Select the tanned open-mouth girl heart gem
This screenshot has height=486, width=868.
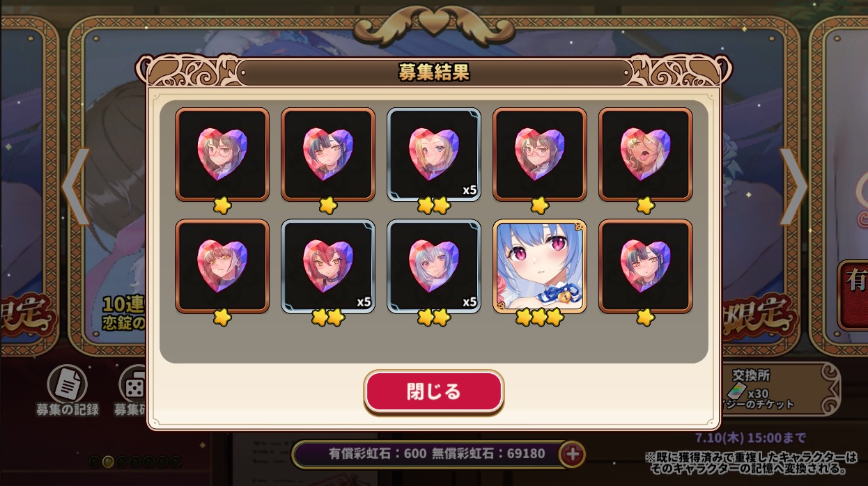point(646,155)
